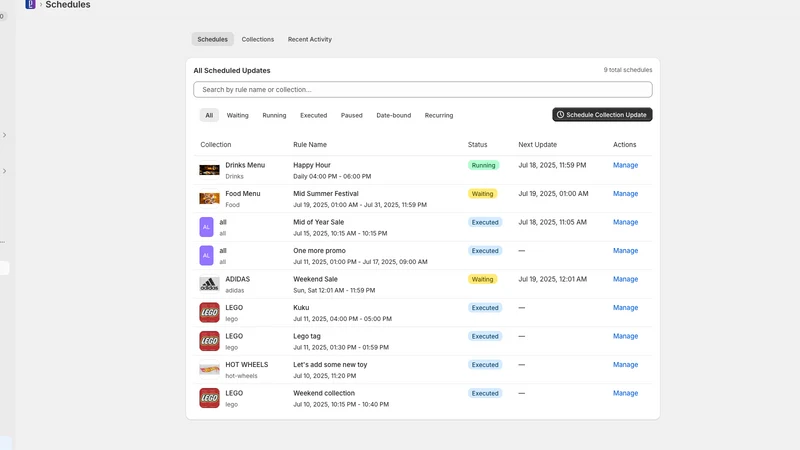Screen dimensions: 800x450
Task: Click the Drinks Menu collection name
Action: tap(245, 165)
